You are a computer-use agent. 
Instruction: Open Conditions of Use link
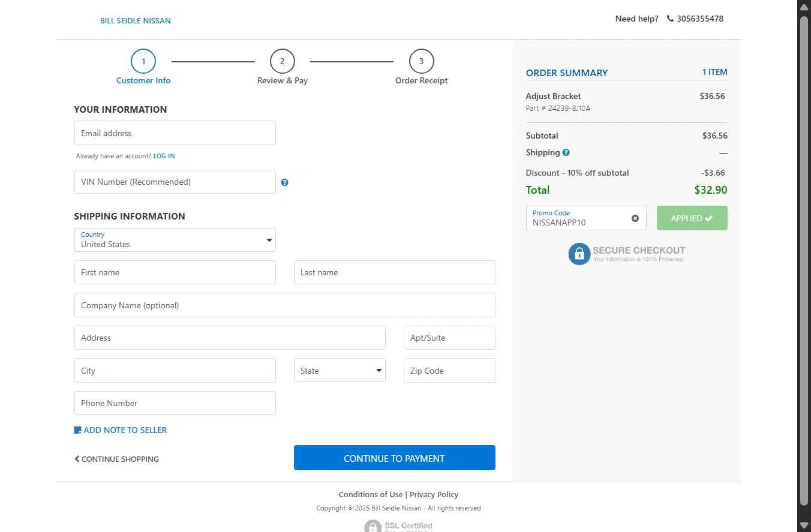370,494
